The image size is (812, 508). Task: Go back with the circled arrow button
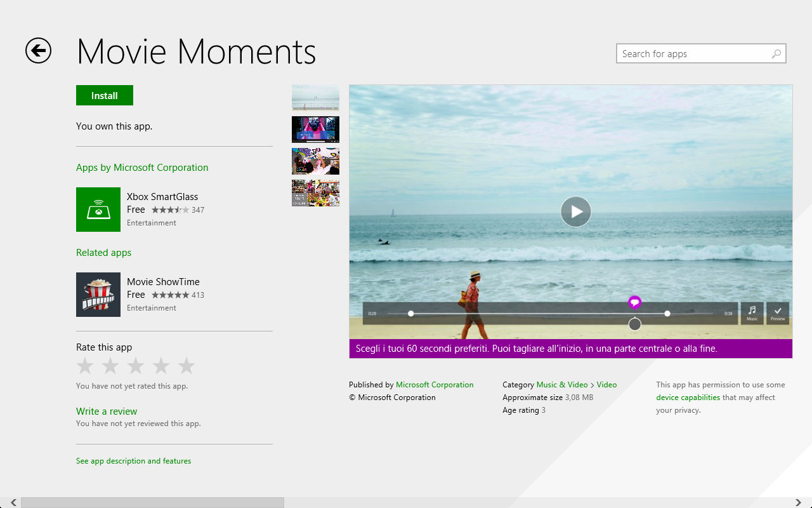pos(38,51)
